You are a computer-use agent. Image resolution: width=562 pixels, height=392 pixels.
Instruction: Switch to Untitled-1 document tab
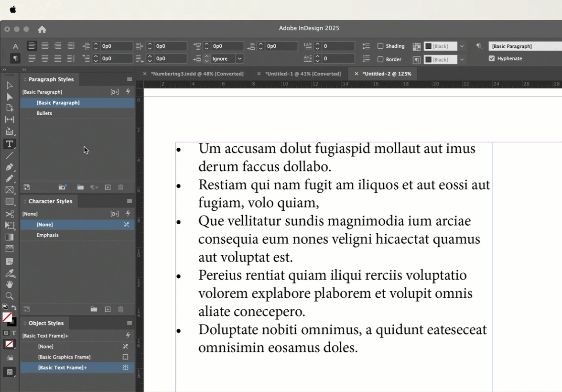(303, 74)
